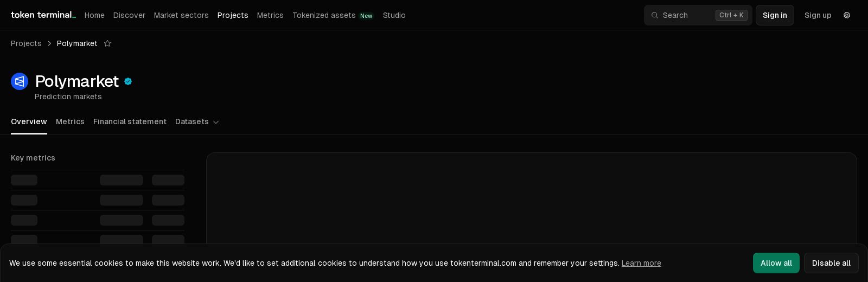Launch Studio from the navigation bar
Screen dimensions: 868x282
click(x=394, y=15)
